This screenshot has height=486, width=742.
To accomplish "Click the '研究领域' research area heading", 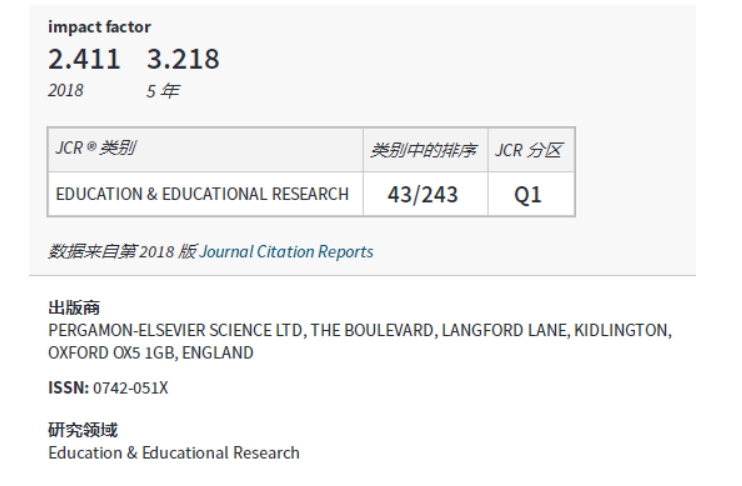I will pyautogui.click(x=83, y=430).
